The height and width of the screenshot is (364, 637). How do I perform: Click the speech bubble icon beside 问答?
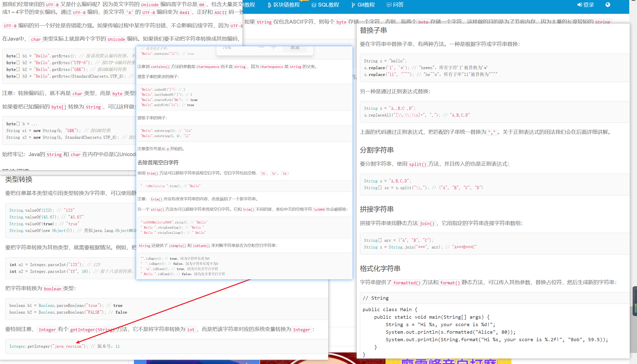pos(389,5)
